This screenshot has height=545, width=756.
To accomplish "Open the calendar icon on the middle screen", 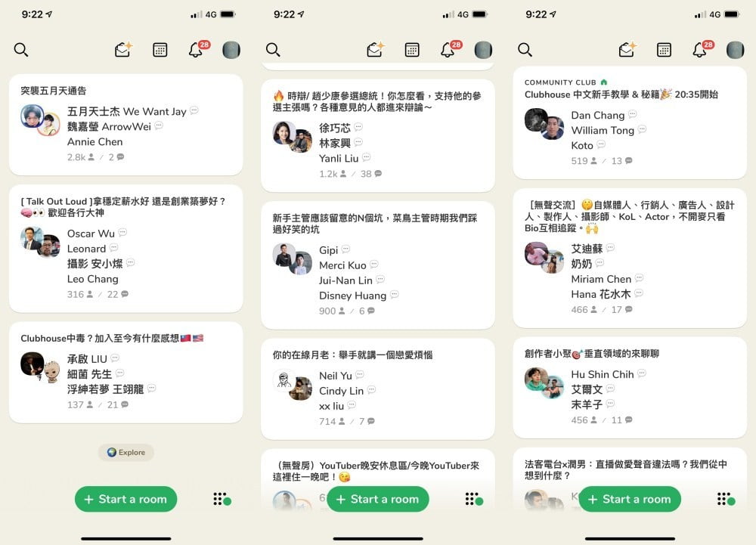I will pyautogui.click(x=412, y=50).
